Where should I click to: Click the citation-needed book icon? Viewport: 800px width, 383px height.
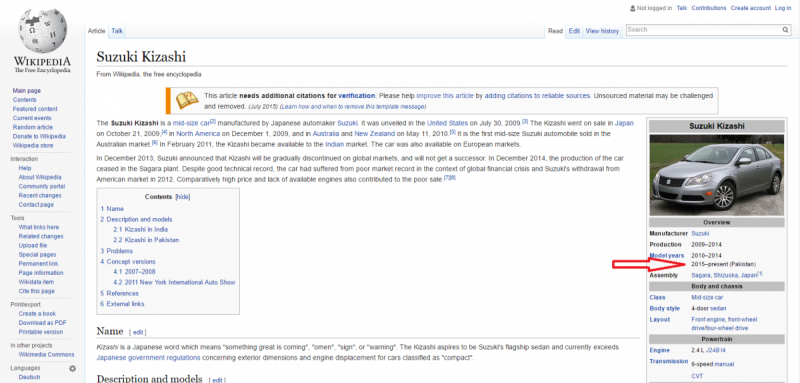coord(187,100)
